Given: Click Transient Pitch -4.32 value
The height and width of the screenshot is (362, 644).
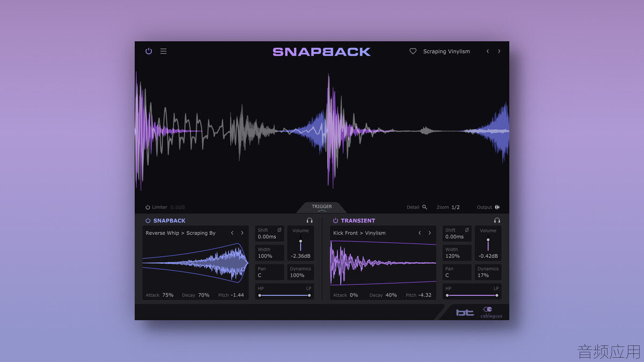Looking at the screenshot, I should 425,295.
